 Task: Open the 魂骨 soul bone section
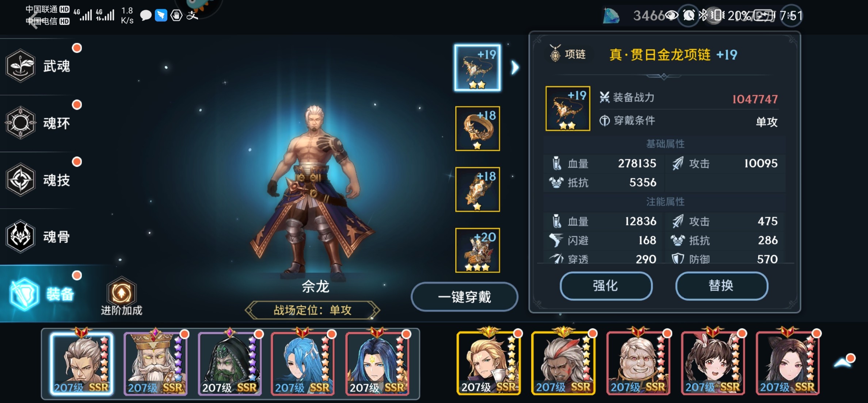pos(20,237)
